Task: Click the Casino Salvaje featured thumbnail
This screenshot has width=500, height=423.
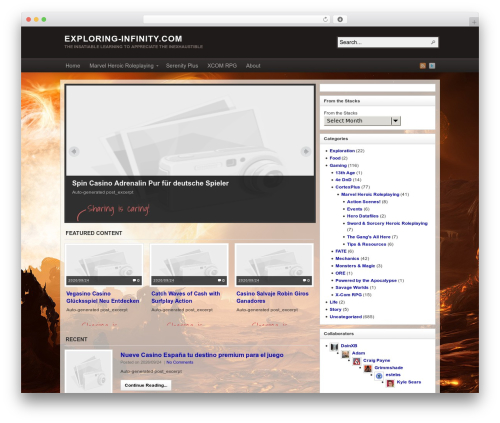Action: [274, 265]
